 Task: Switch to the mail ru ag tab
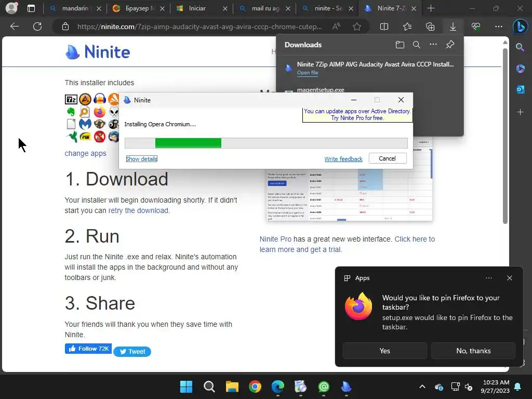[265, 8]
